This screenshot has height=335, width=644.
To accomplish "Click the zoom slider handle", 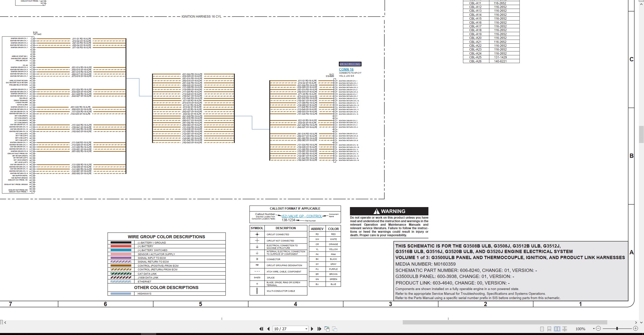I will [x=617, y=328].
